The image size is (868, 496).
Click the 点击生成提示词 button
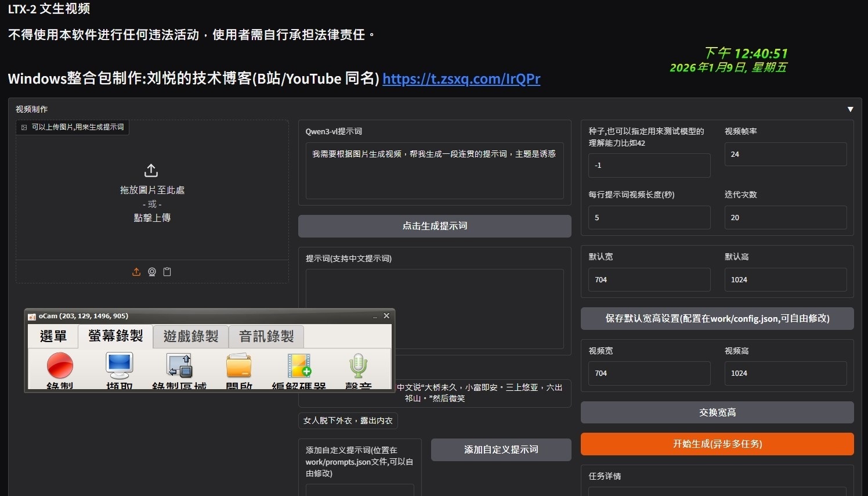coord(435,226)
